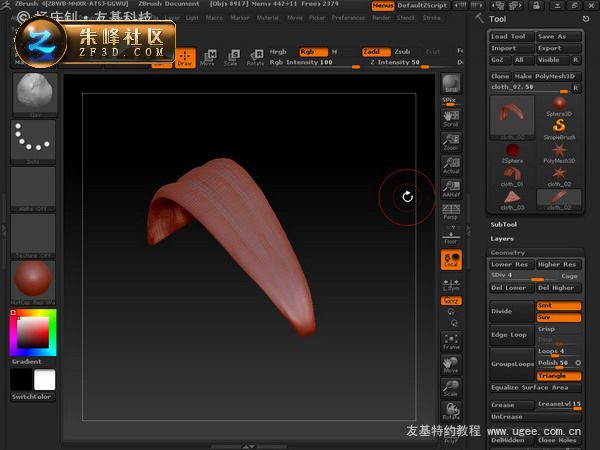
Task: Click the Scroll canvas navigation icon
Action: (x=451, y=119)
